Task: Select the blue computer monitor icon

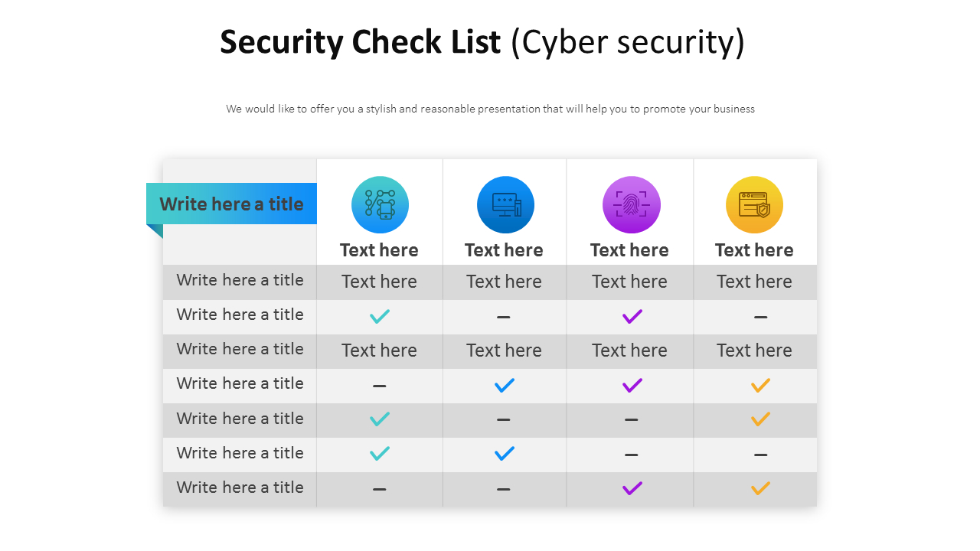Action: [x=505, y=205]
